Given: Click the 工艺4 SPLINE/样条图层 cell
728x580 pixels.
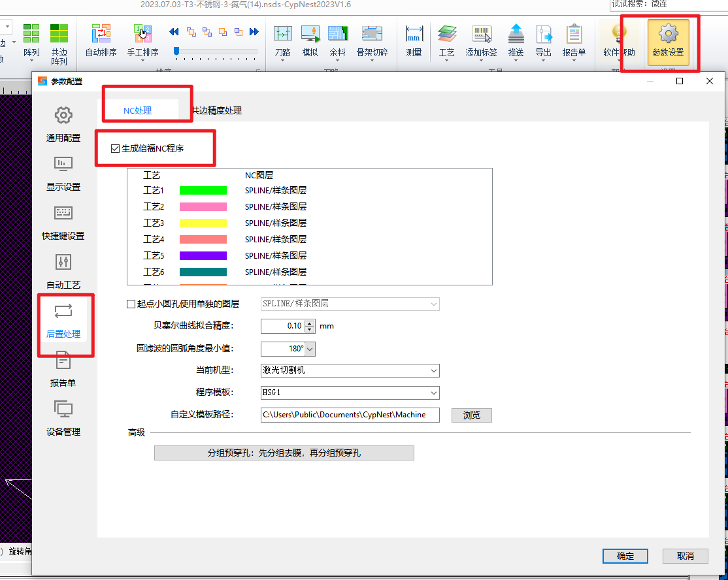Looking at the screenshot, I should click(276, 240).
